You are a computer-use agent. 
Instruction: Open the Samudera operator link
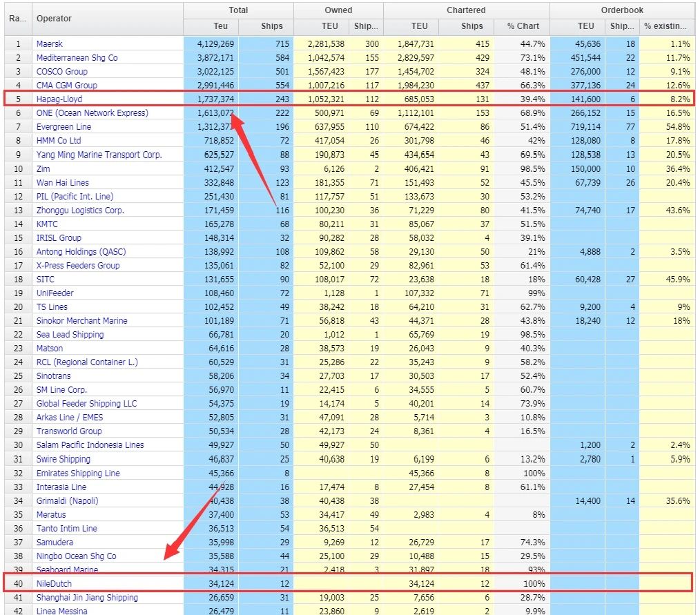pyautogui.click(x=55, y=543)
